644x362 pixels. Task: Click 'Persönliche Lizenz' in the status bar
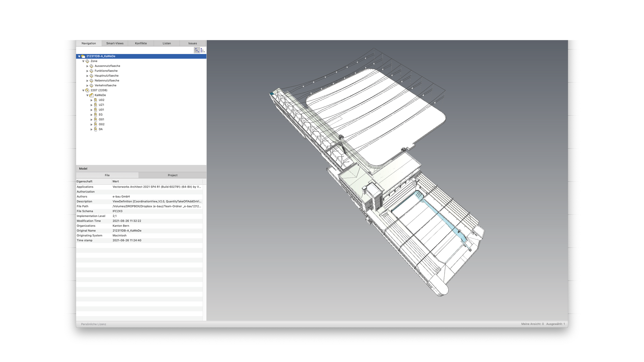tap(94, 324)
